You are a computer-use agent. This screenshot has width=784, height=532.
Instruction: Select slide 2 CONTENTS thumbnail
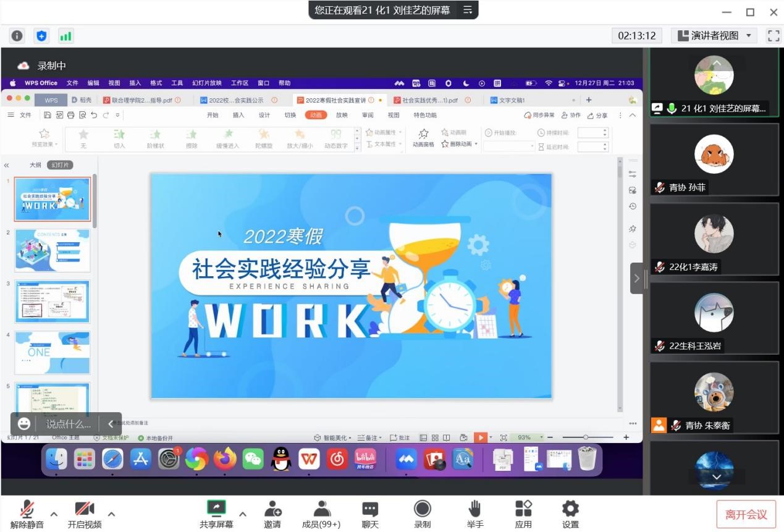[53, 250]
